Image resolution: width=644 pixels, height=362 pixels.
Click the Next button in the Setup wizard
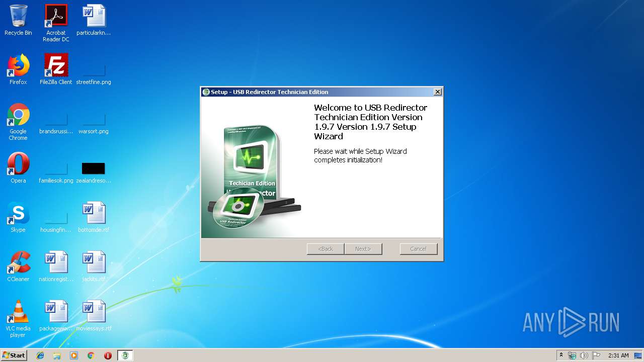tap(363, 249)
